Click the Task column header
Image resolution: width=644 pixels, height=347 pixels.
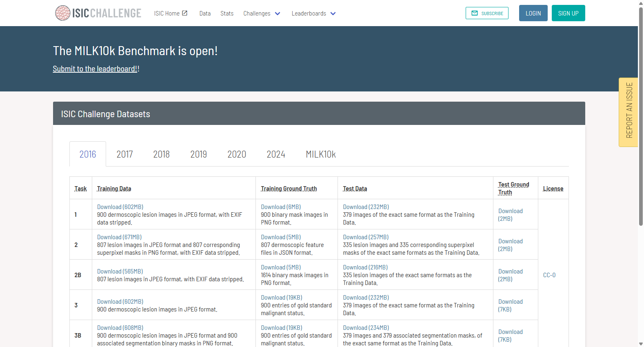click(x=80, y=189)
